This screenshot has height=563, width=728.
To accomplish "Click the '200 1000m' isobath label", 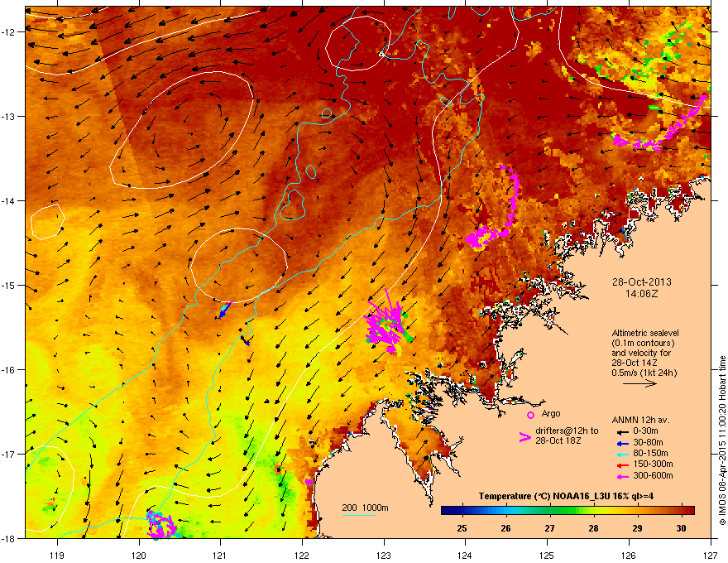I will tap(365, 508).
